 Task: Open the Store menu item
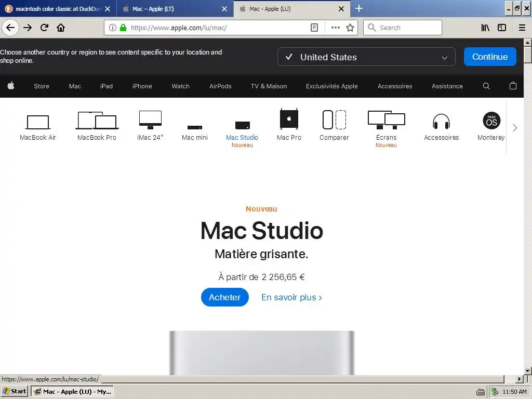point(42,86)
